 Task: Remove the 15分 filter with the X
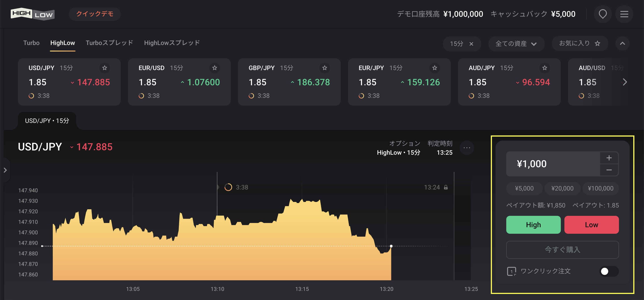pos(471,44)
